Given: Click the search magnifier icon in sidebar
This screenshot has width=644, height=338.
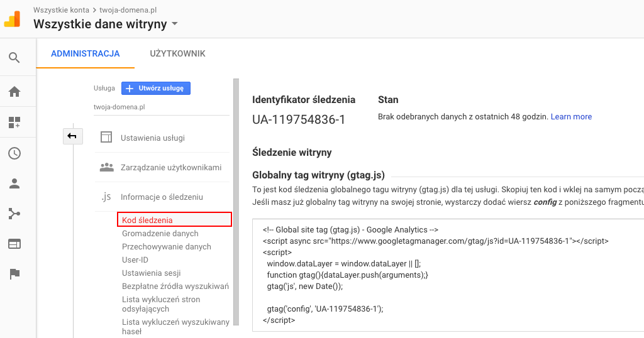Looking at the screenshot, I should pos(14,58).
